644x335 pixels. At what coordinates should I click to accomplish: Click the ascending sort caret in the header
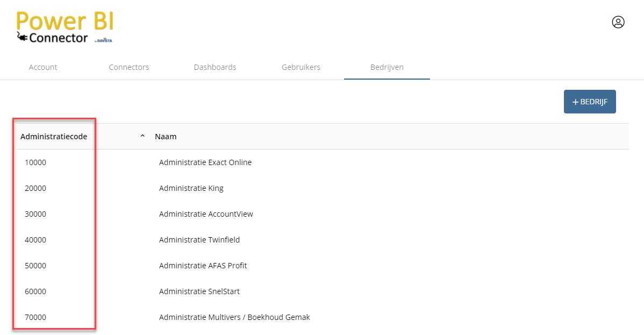click(142, 136)
